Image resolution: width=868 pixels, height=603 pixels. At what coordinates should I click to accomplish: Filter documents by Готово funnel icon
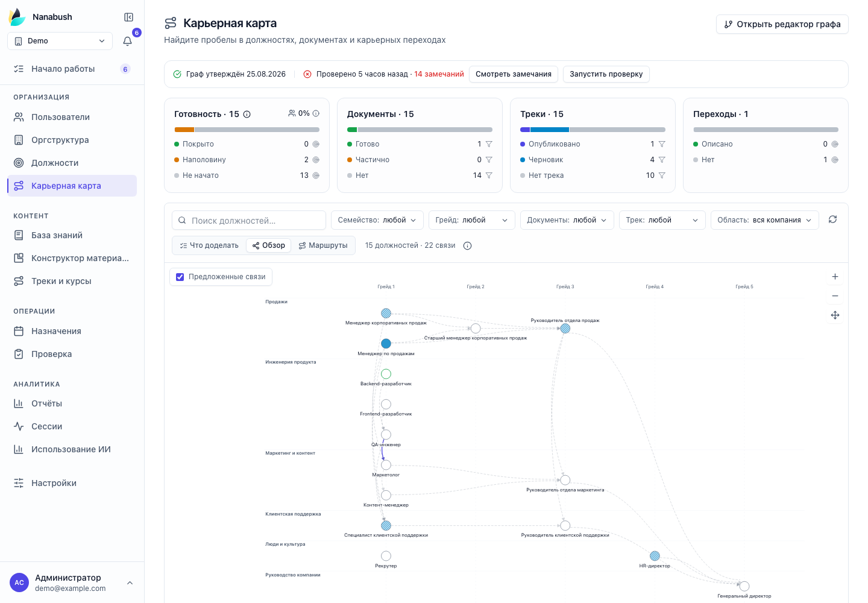(x=489, y=144)
